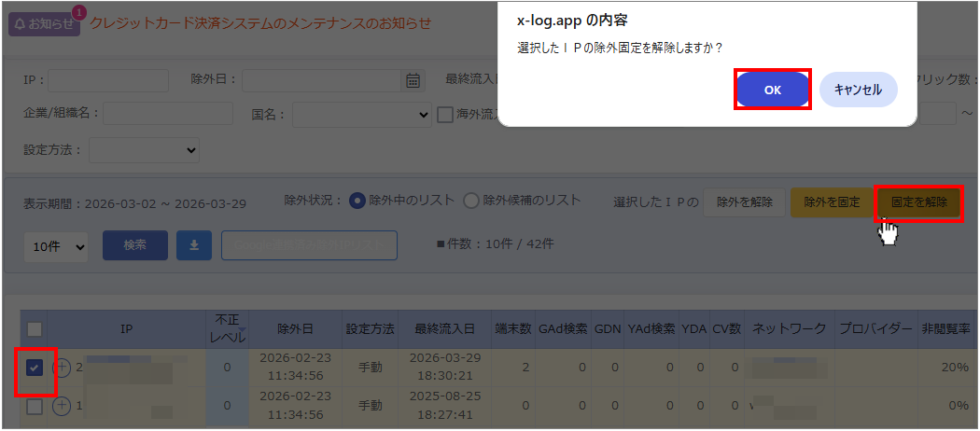Toggle the select-all header checkbox
The height and width of the screenshot is (431, 980).
coord(35,329)
